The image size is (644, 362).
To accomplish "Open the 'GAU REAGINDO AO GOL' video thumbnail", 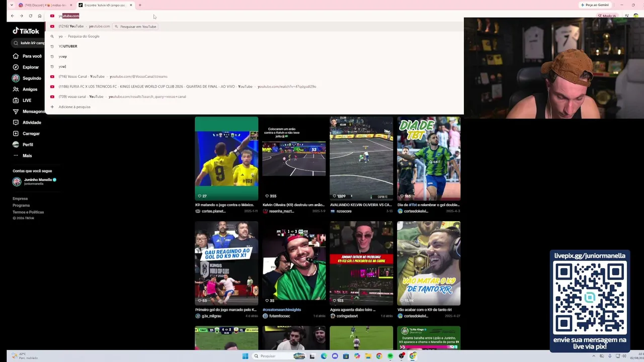I will pos(226,263).
